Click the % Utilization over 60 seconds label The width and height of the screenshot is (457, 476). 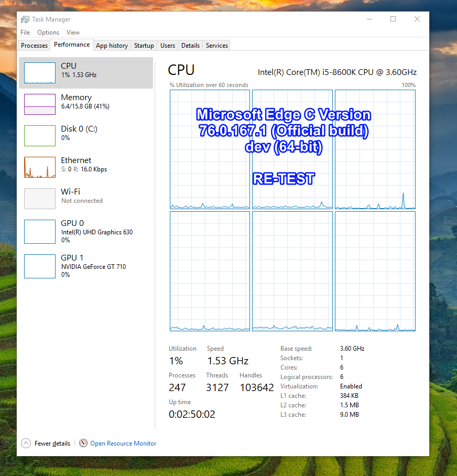click(x=209, y=85)
